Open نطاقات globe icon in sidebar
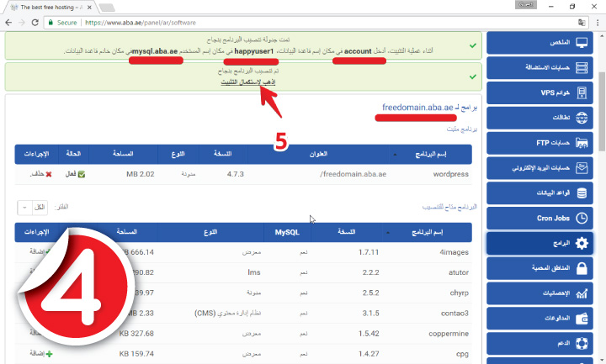The height and width of the screenshot is (364, 606). tap(582, 118)
